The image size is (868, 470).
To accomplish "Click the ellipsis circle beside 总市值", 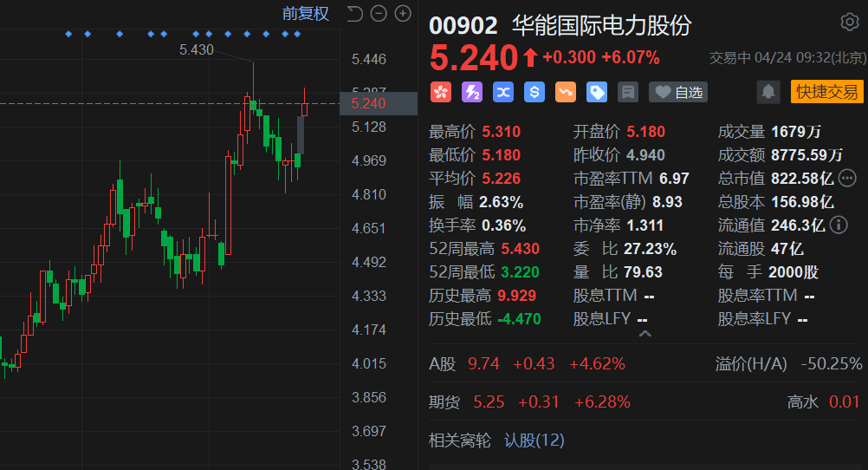I will [x=847, y=178].
